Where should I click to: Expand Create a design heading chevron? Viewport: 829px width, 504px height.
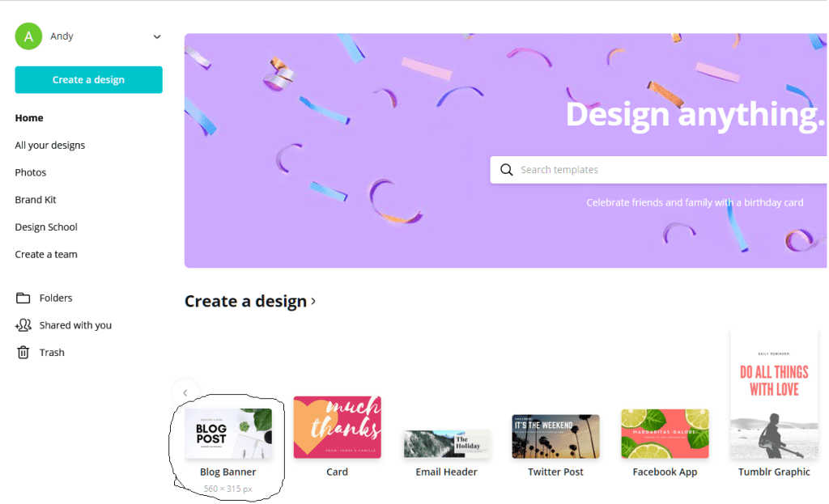(313, 301)
